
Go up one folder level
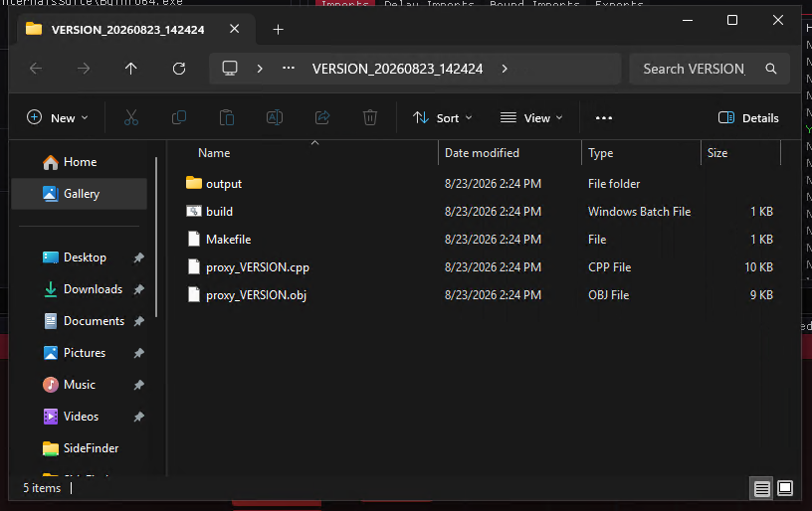(131, 69)
